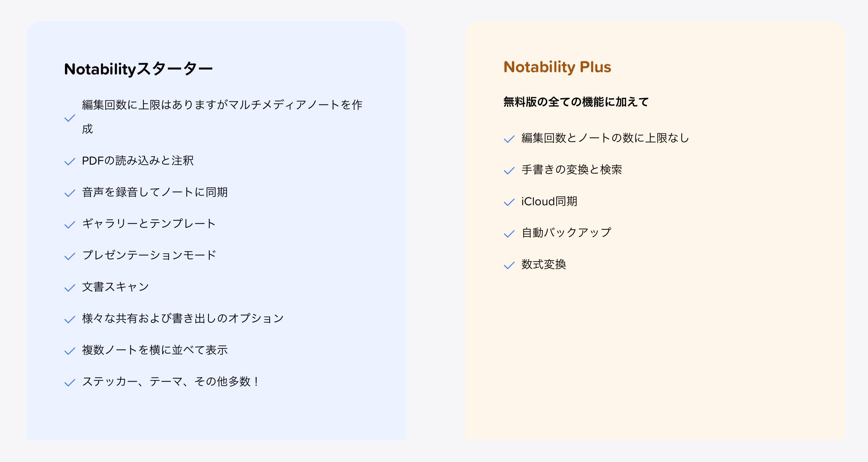This screenshot has height=462, width=868.
Task: Click checkmark next to 音声を録音してノートに同期
Action: pos(70,193)
